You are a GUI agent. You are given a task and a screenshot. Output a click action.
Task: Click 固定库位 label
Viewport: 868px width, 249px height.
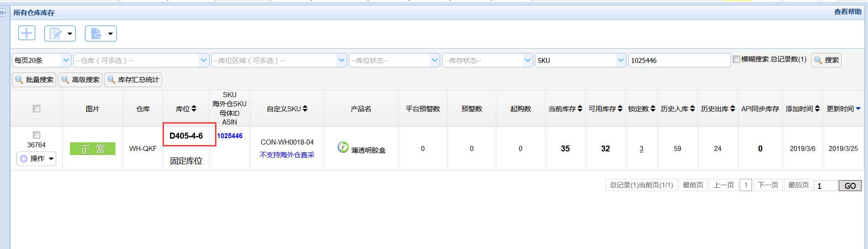tap(186, 161)
